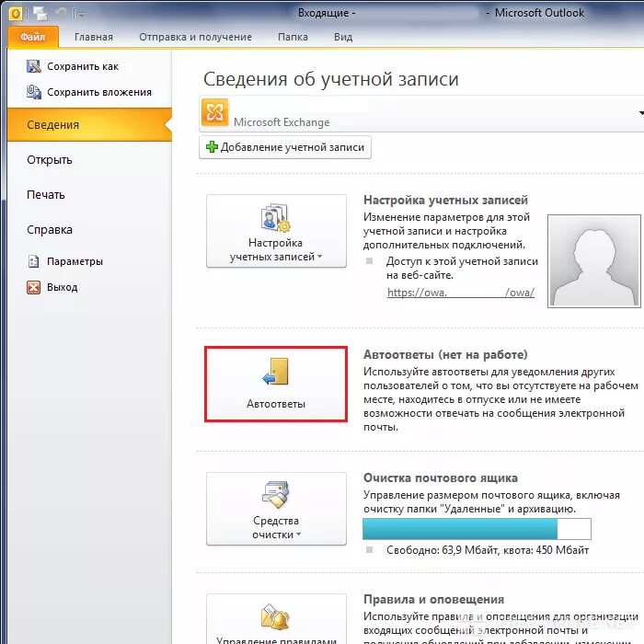Click the account profile photo placeholder
Viewport: 644px width, 644px height.
pyautogui.click(x=594, y=260)
